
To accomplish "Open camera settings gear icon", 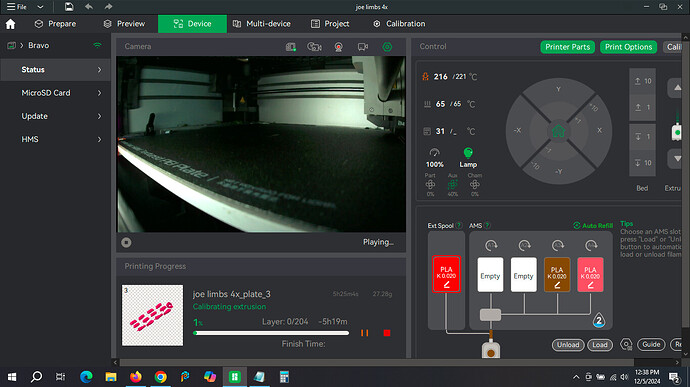I will (387, 47).
